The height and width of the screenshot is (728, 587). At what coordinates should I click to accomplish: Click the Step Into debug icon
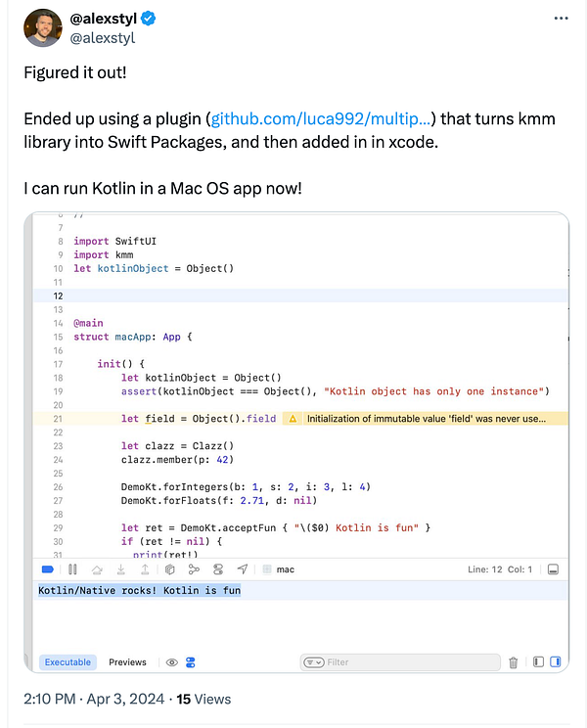(x=121, y=569)
